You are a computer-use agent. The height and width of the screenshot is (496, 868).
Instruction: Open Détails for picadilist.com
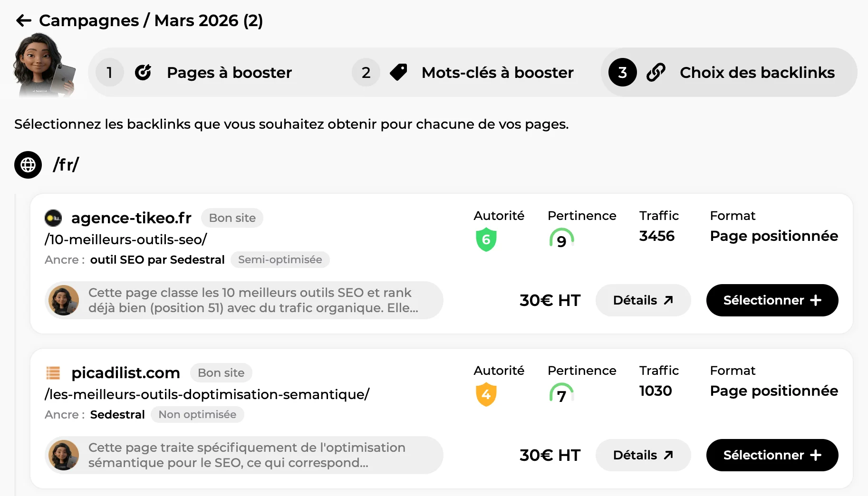point(643,455)
